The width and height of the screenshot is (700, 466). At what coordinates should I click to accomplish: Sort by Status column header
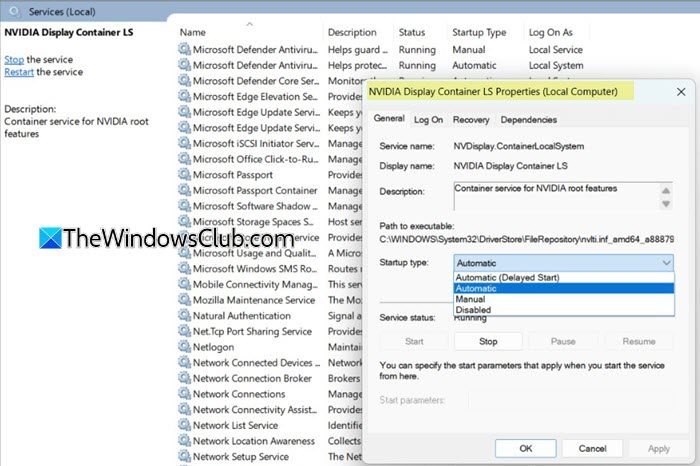[420, 32]
